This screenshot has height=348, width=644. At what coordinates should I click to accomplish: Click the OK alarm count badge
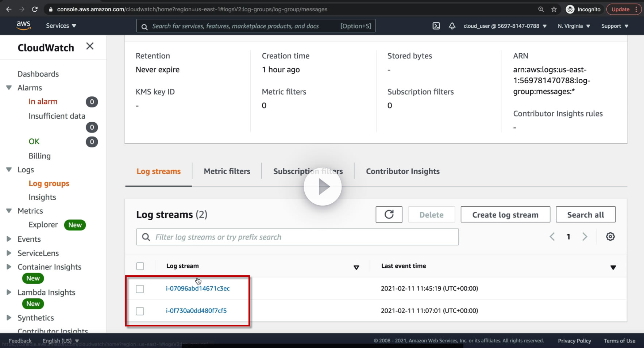point(92,142)
